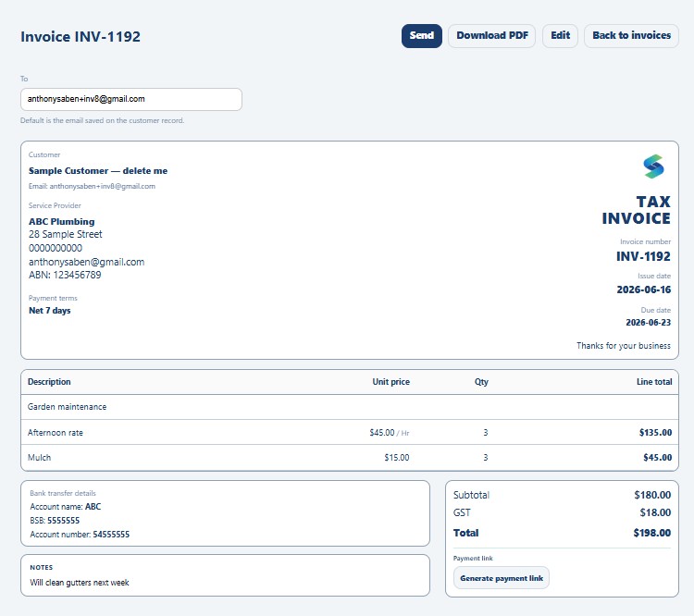Click the default email helper text
The image size is (694, 616).
(102, 120)
